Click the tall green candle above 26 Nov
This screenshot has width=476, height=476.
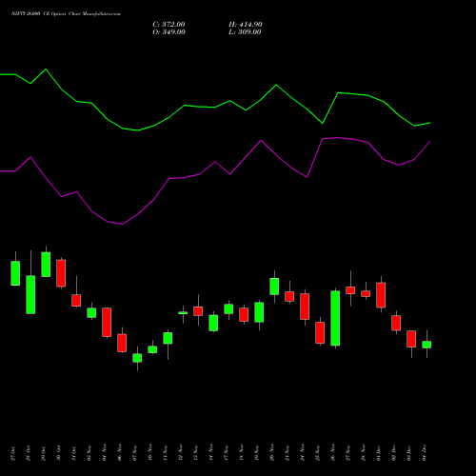[335, 318]
